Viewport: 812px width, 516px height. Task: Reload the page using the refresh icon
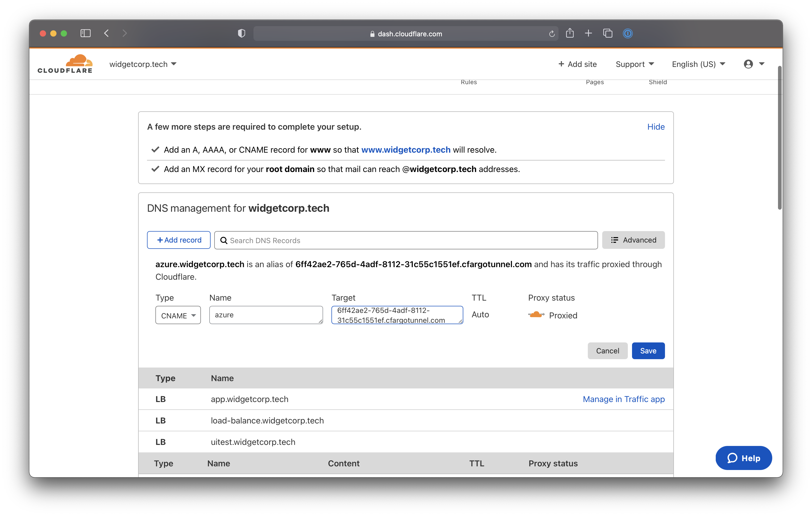click(552, 33)
